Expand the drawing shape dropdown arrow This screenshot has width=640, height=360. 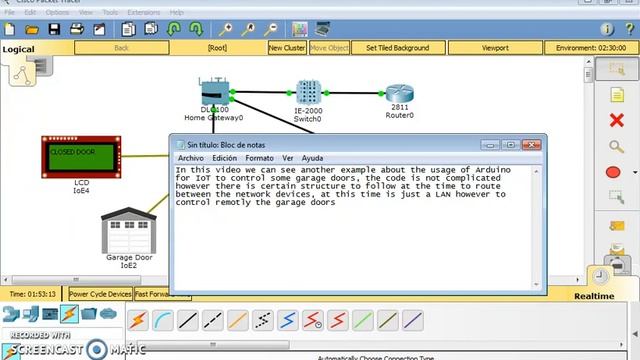(x=635, y=172)
